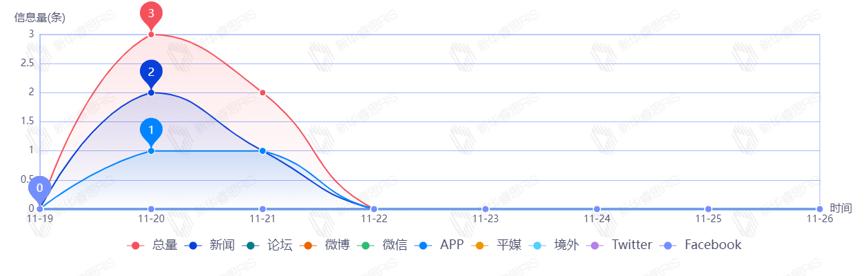Click the data point at 11-24
Screen dimensions: 868x276
tap(597, 209)
